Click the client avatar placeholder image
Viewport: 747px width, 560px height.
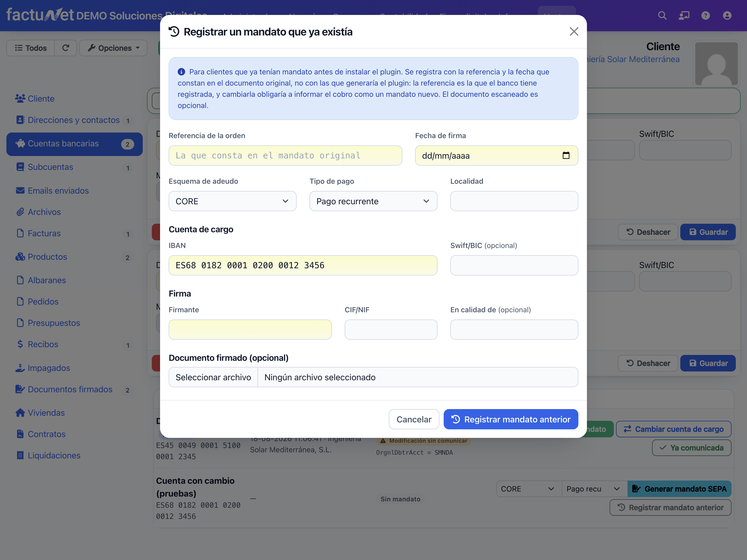(x=716, y=63)
